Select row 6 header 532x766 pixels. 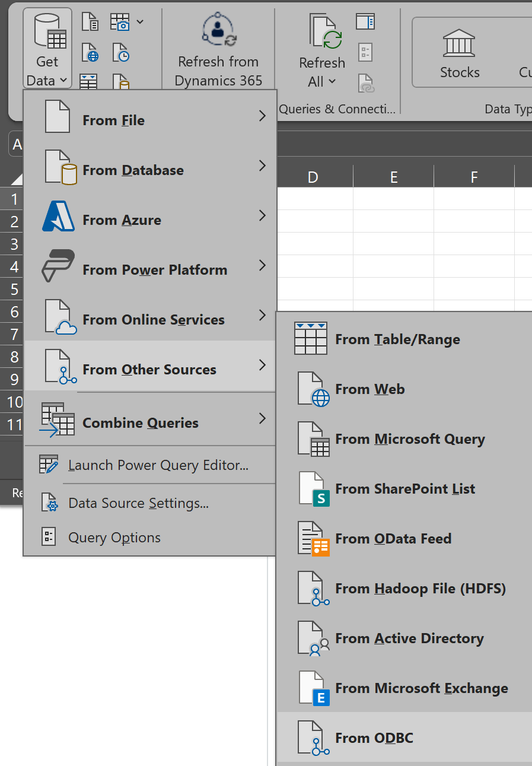pyautogui.click(x=12, y=312)
